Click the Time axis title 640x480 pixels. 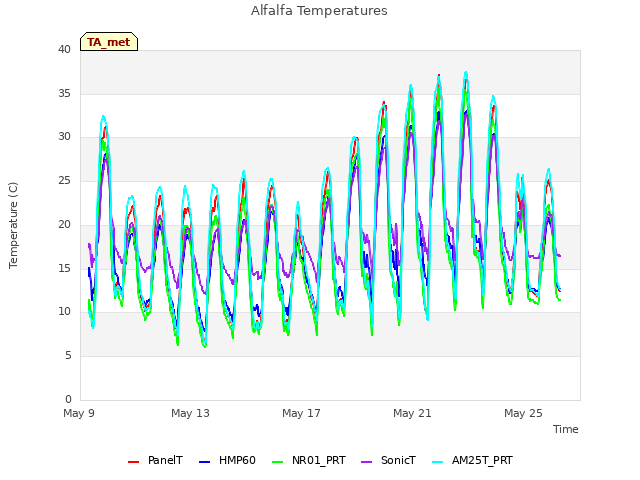[x=566, y=429]
